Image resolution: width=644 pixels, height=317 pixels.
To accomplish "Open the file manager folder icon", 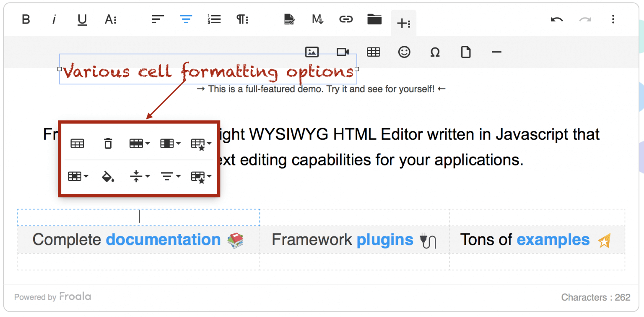I will [x=374, y=19].
